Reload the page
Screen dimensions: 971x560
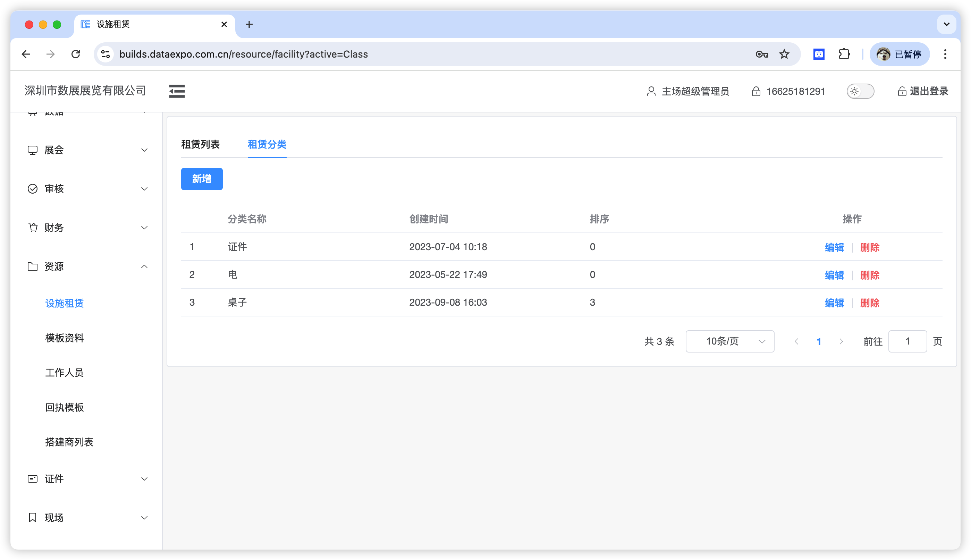coord(76,54)
